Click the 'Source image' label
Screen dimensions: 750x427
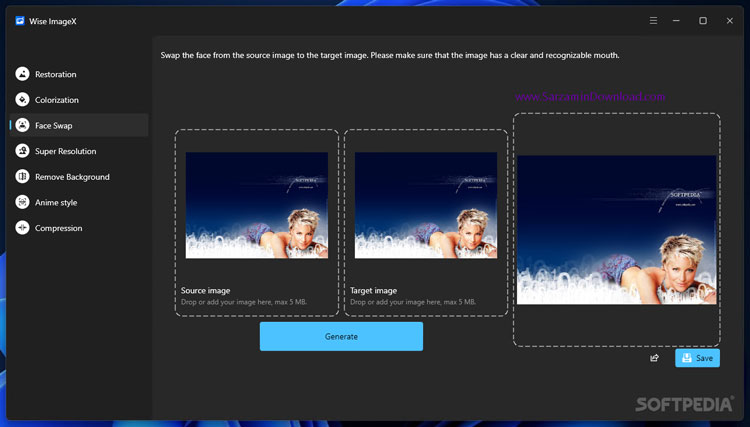tap(205, 290)
